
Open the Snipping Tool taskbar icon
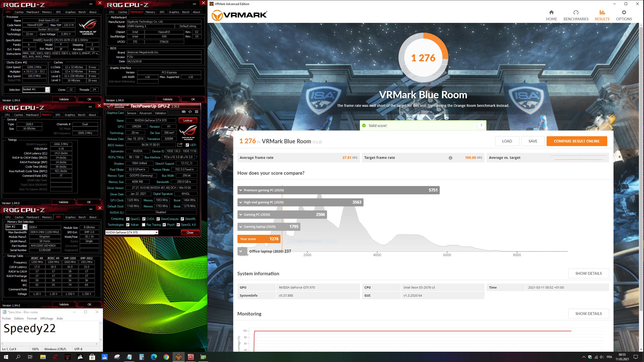click(117, 357)
